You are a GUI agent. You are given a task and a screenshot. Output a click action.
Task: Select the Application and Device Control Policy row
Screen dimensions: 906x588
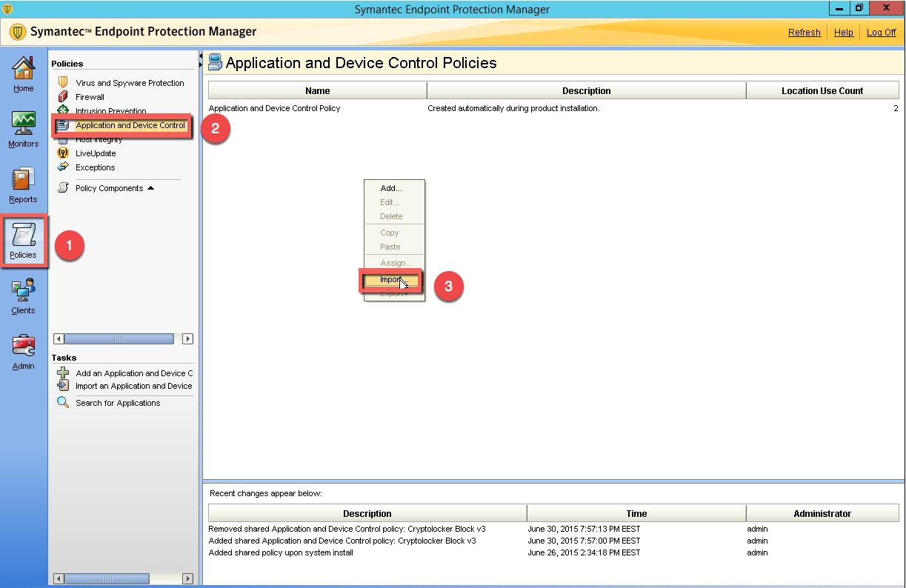pos(275,108)
